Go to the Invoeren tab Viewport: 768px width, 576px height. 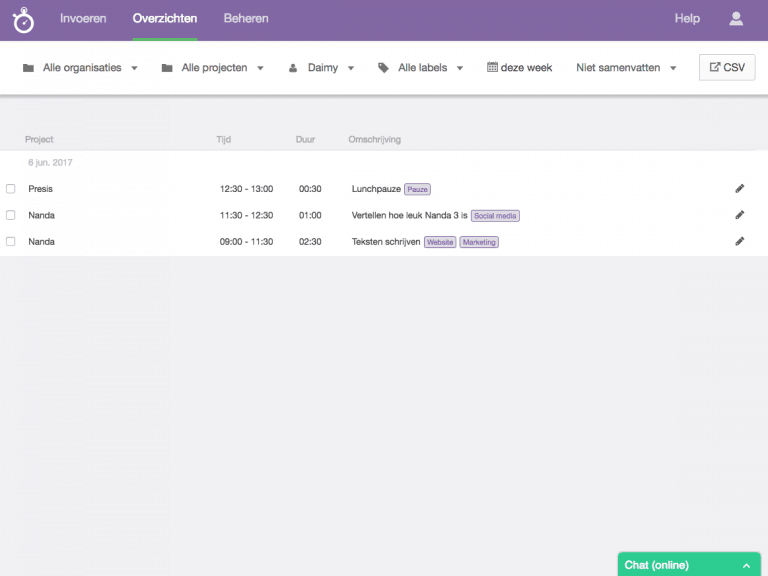pyautogui.click(x=83, y=19)
